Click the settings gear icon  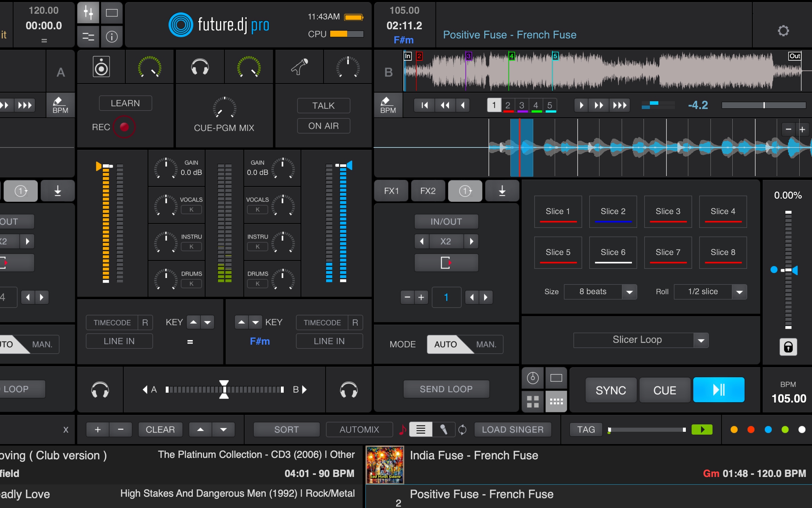coord(784,31)
